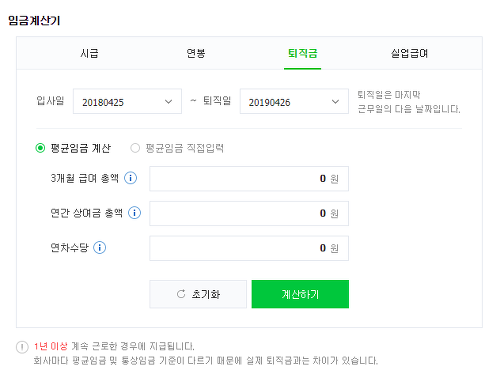Focus the 연간 상여금 총액 input field
This screenshot has height=374, width=500.
pyautogui.click(x=249, y=213)
